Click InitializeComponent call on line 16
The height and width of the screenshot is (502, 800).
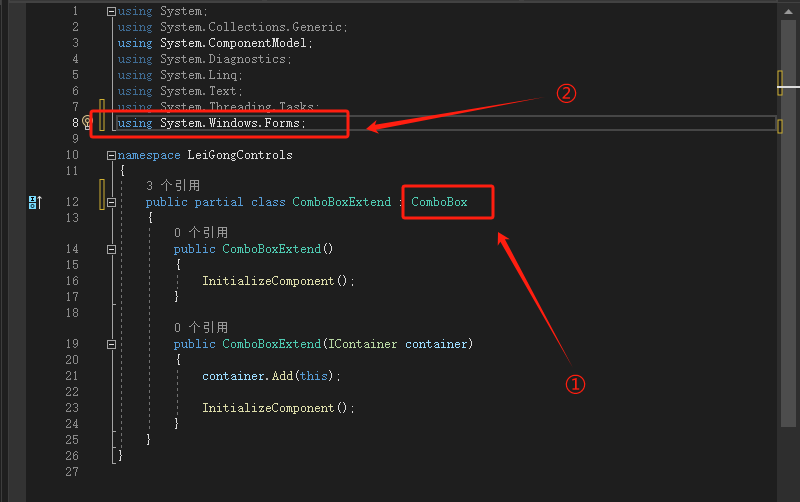(x=278, y=281)
